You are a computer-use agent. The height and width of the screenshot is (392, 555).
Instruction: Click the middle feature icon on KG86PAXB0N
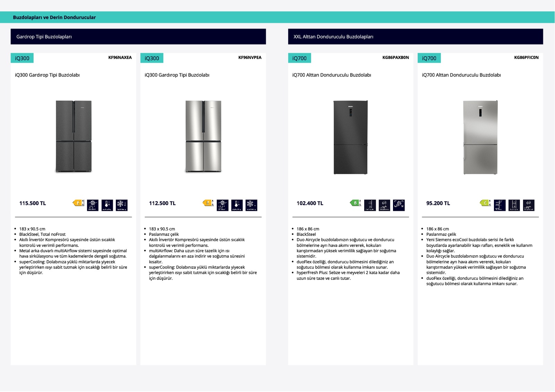click(x=384, y=205)
